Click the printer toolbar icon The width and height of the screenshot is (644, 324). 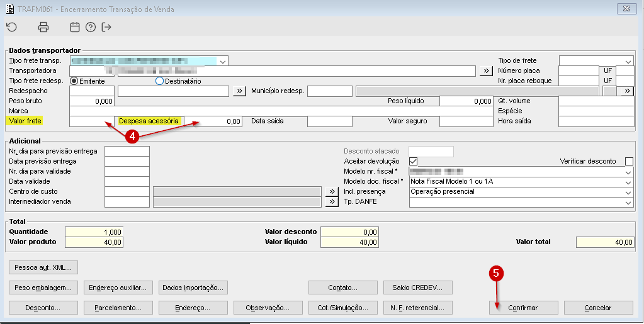tap(43, 27)
